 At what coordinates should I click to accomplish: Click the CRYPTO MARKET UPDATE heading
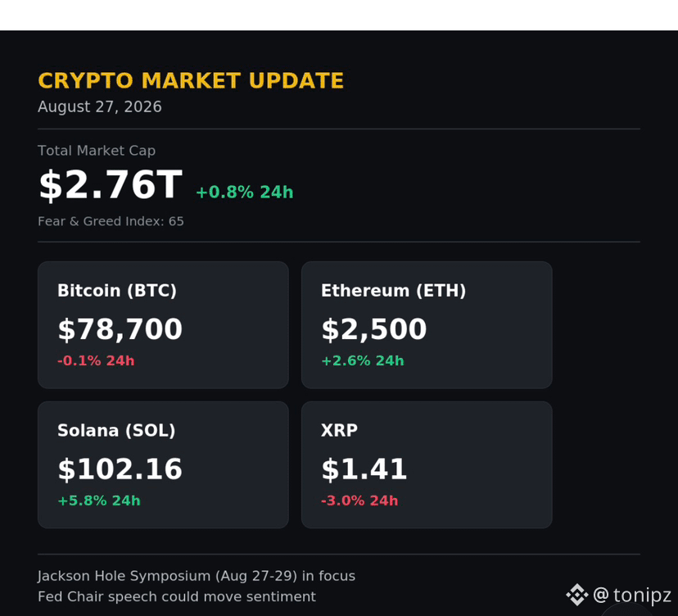coord(191,80)
